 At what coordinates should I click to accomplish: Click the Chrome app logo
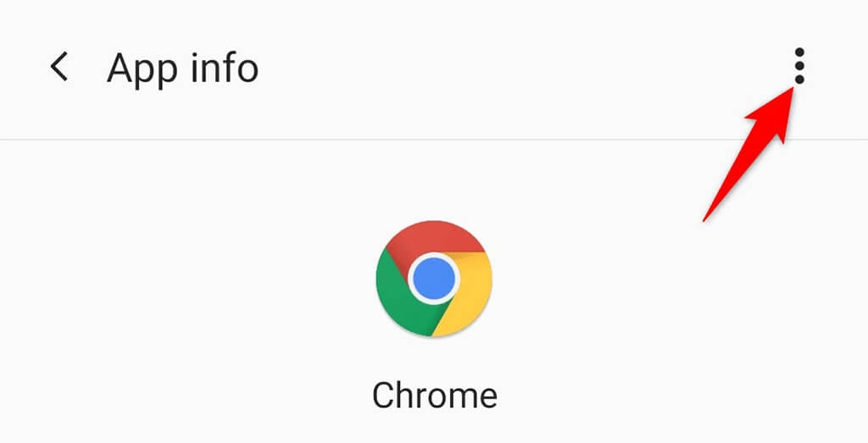(x=434, y=279)
